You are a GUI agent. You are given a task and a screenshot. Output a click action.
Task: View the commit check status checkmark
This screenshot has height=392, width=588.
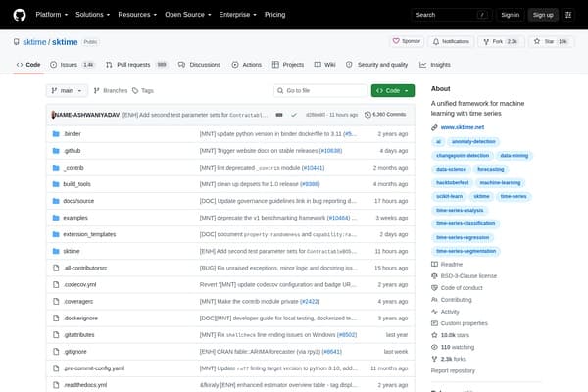(x=294, y=115)
